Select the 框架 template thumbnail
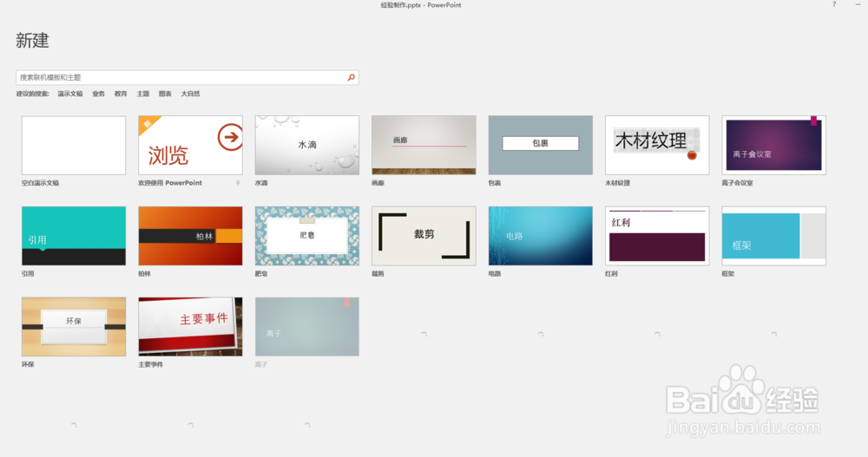Screen dimensions: 868x457 pos(774,236)
